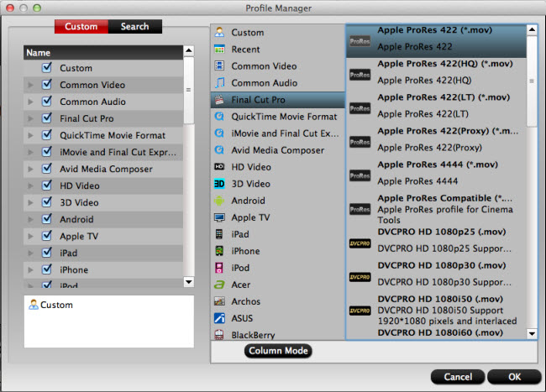Click the Android robot icon

click(x=219, y=201)
